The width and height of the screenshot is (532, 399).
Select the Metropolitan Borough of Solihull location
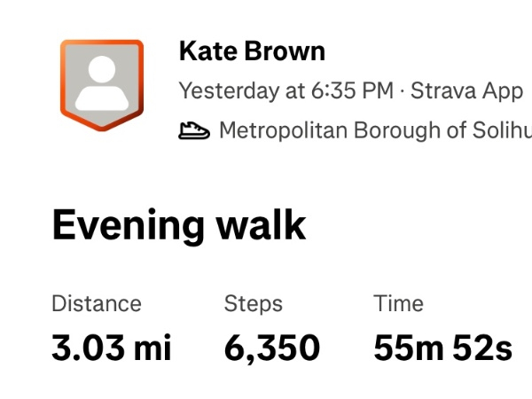tap(374, 131)
